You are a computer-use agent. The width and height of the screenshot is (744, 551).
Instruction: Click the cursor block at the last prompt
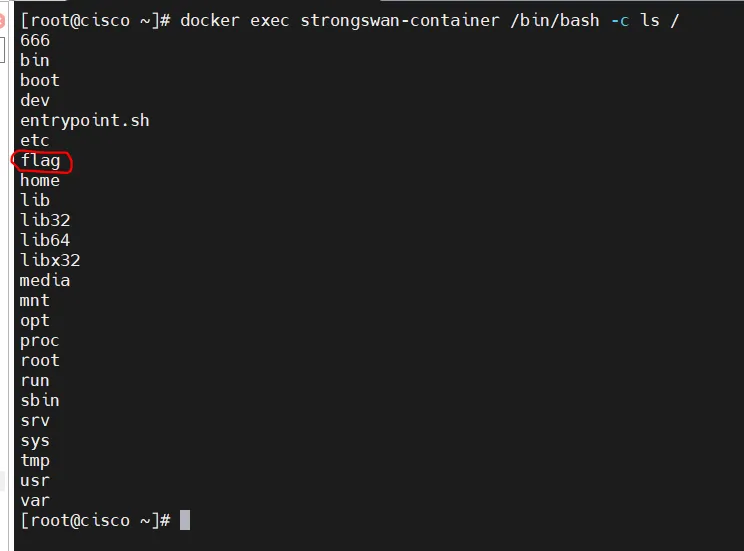coord(185,520)
